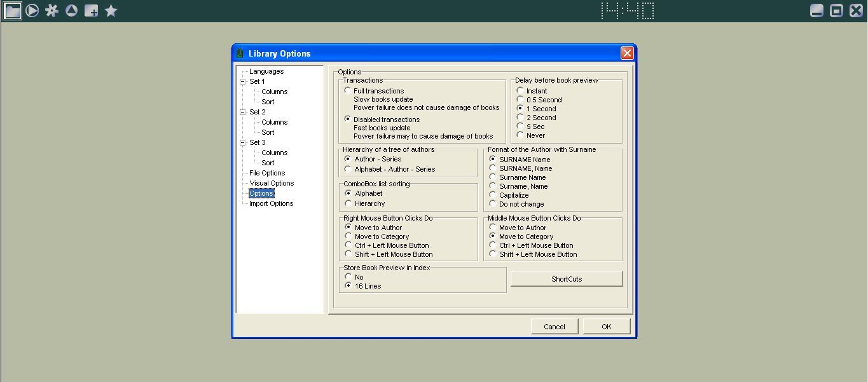
Task: Go to Import Options page
Action: click(272, 203)
